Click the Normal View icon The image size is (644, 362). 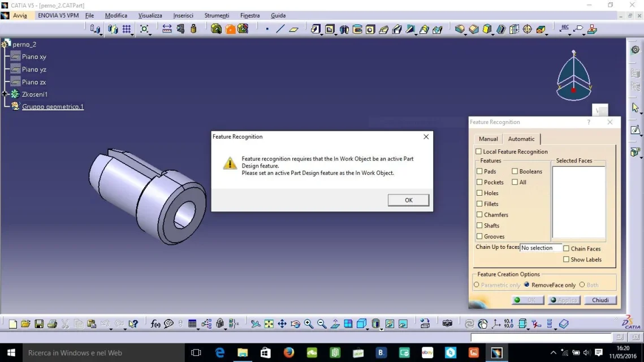[335, 324]
